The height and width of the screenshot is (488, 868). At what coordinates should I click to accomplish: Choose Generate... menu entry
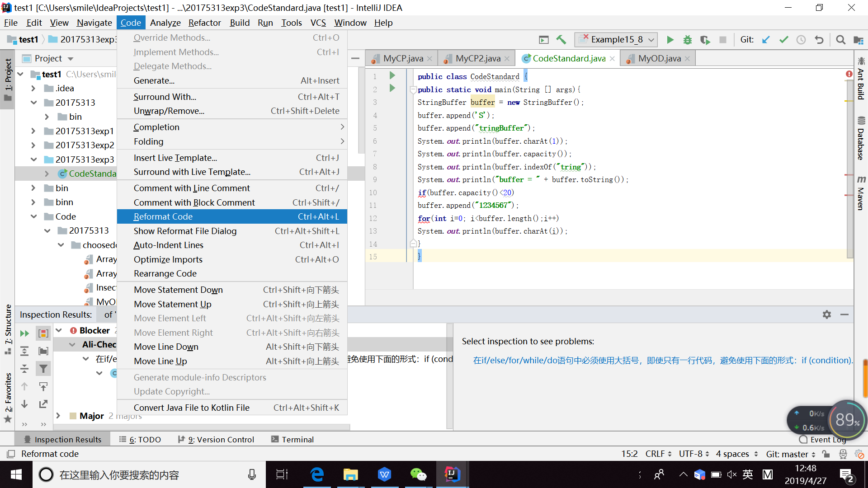[x=232, y=80]
